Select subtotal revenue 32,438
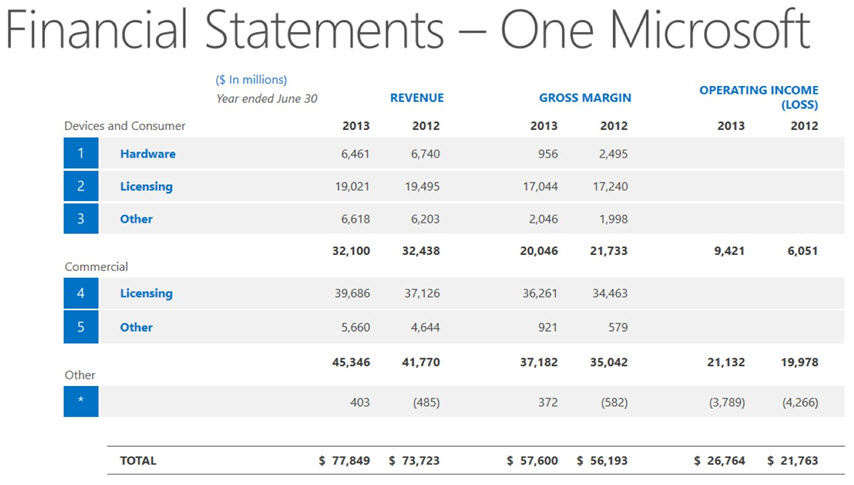Viewport: 854px width, 485px height. pos(421,251)
